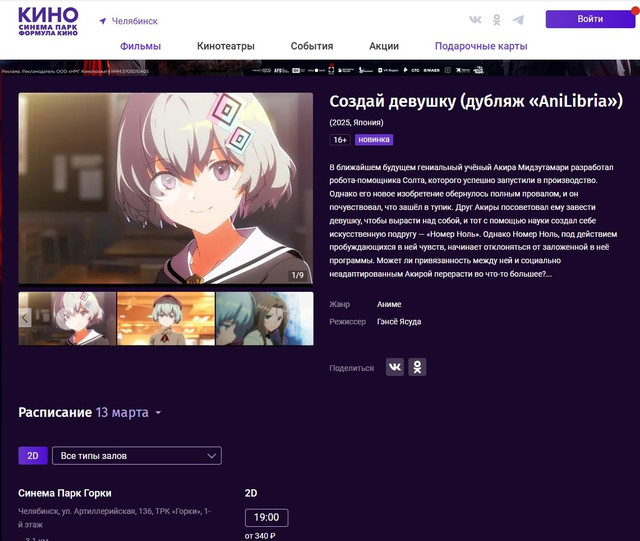The height and width of the screenshot is (541, 640).
Task: Click the Войти login button
Action: 590,19
